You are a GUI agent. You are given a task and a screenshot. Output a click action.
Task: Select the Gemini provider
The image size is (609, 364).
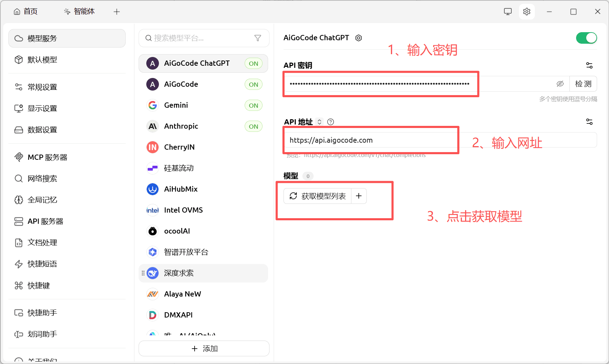203,105
